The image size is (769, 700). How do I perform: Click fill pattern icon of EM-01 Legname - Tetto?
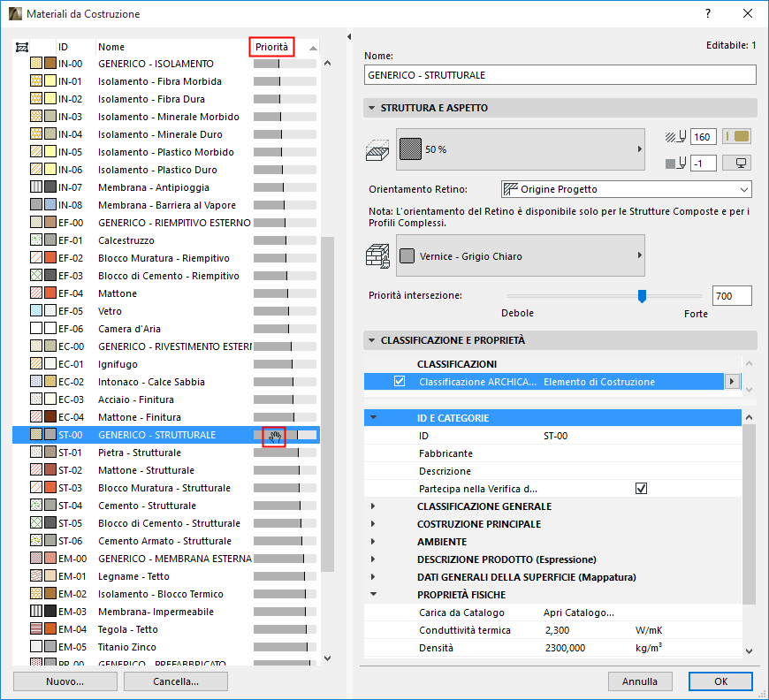pyautogui.click(x=36, y=576)
